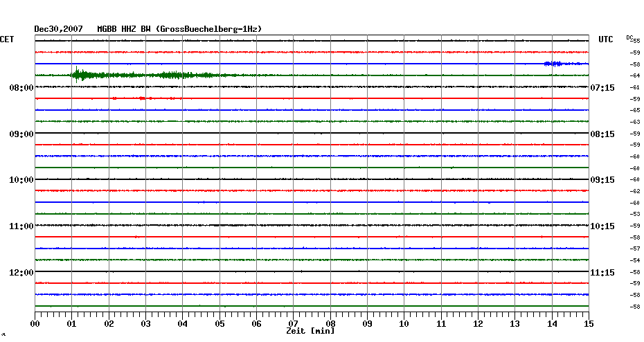
Task: Click the 06 minute axis label
Action: [257, 324]
